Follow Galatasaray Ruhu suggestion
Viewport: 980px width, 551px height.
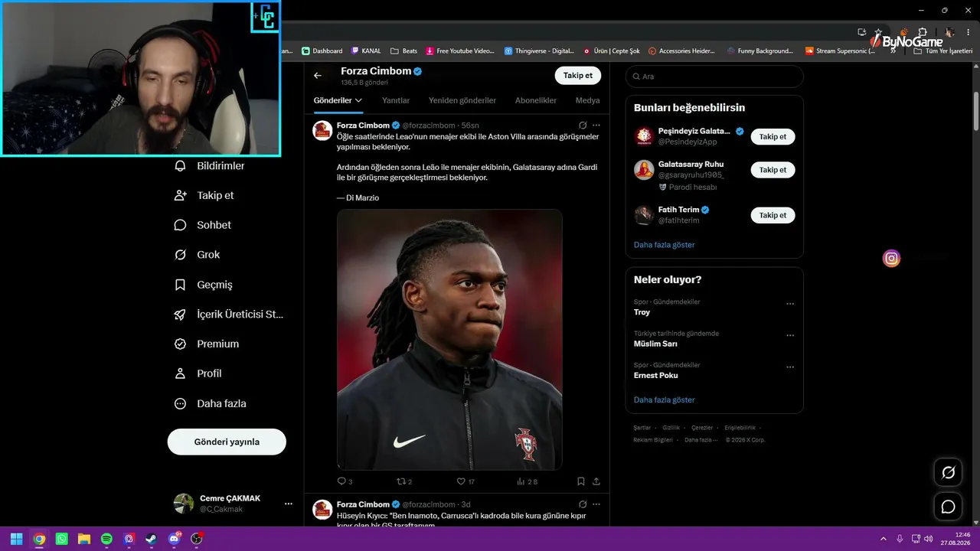pos(773,170)
